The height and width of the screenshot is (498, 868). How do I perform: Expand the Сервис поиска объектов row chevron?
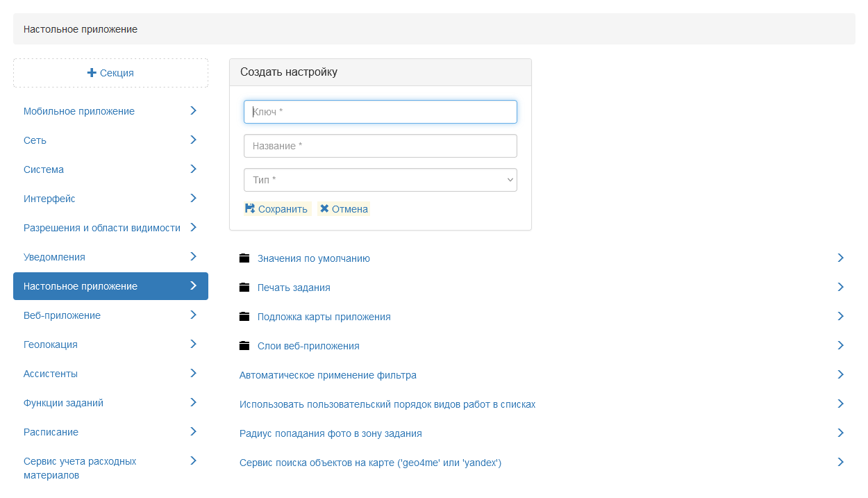(x=840, y=462)
